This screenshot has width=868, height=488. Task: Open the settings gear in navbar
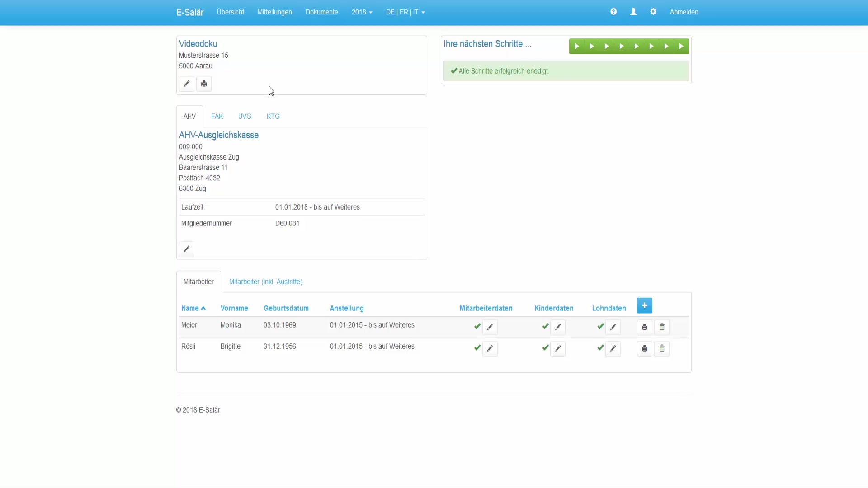[653, 12]
